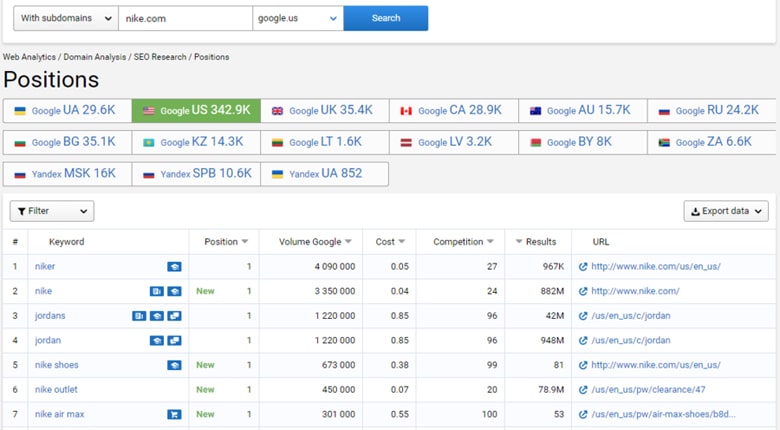
Task: Click graduation cap icon in jordan row
Action: [157, 340]
